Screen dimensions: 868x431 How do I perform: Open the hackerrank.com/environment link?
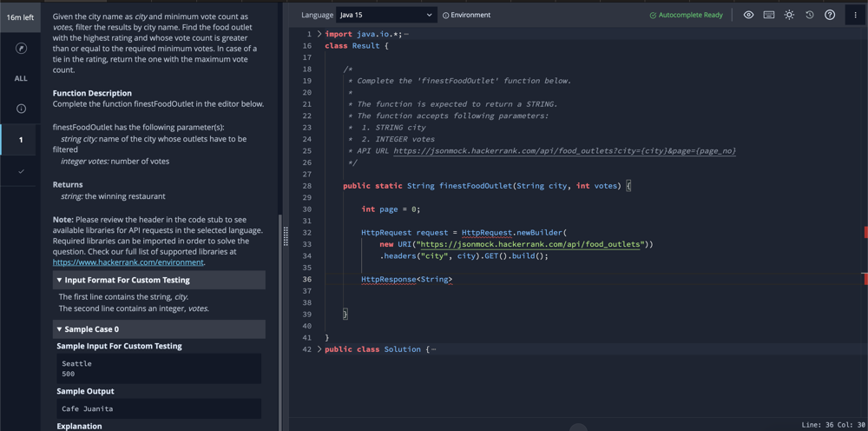pos(128,262)
